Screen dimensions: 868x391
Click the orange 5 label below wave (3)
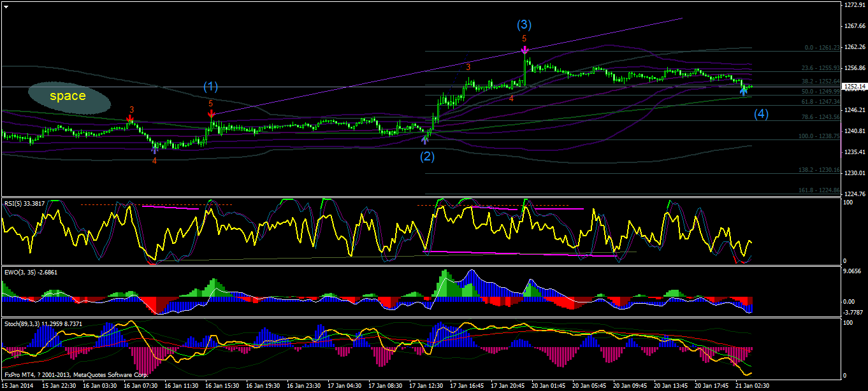[524, 38]
